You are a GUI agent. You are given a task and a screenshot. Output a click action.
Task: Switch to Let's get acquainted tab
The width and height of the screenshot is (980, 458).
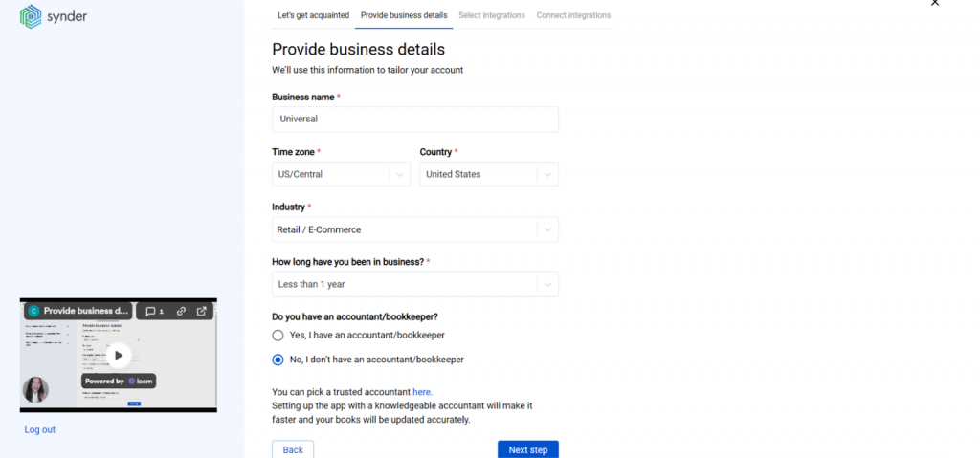[313, 15]
